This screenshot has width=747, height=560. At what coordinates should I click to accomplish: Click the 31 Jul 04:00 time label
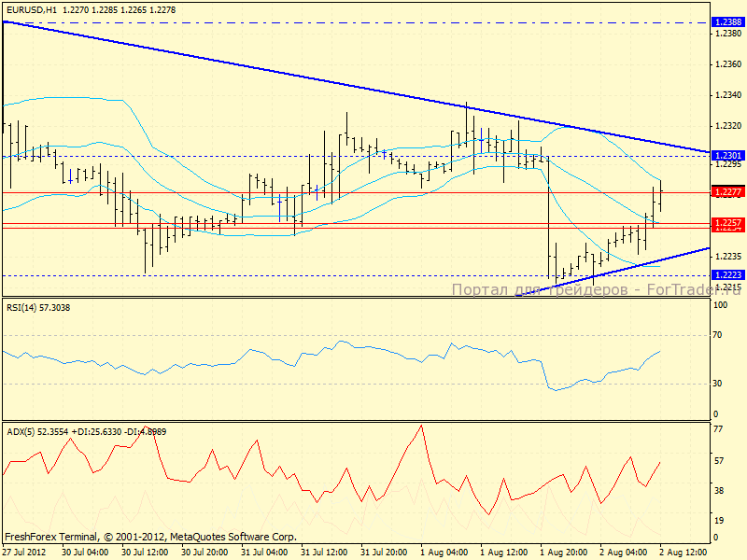[x=264, y=553]
